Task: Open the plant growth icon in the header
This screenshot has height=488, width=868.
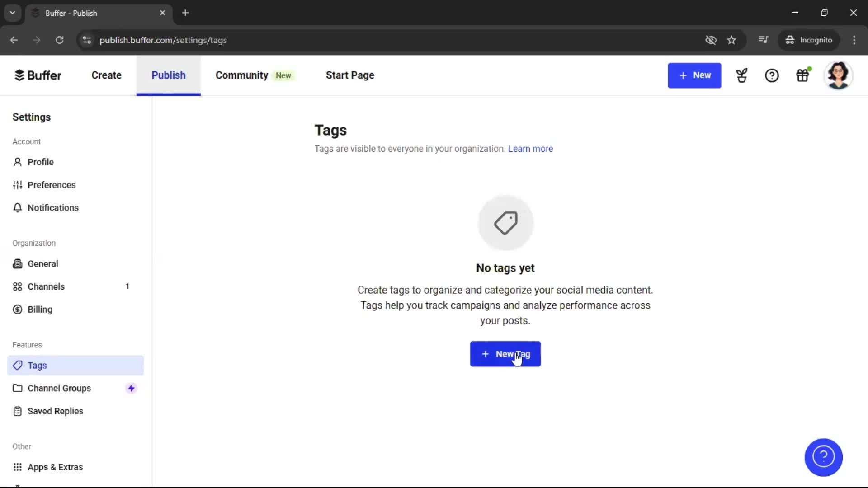Action: pyautogui.click(x=742, y=75)
